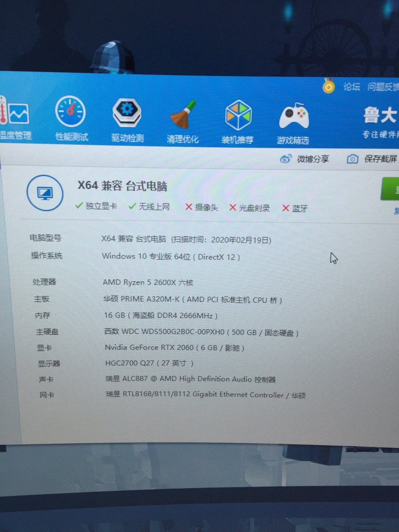This screenshot has width=399, height=532.
Task: Click the green checkmark next to 独立显卡
Action: tap(79, 206)
